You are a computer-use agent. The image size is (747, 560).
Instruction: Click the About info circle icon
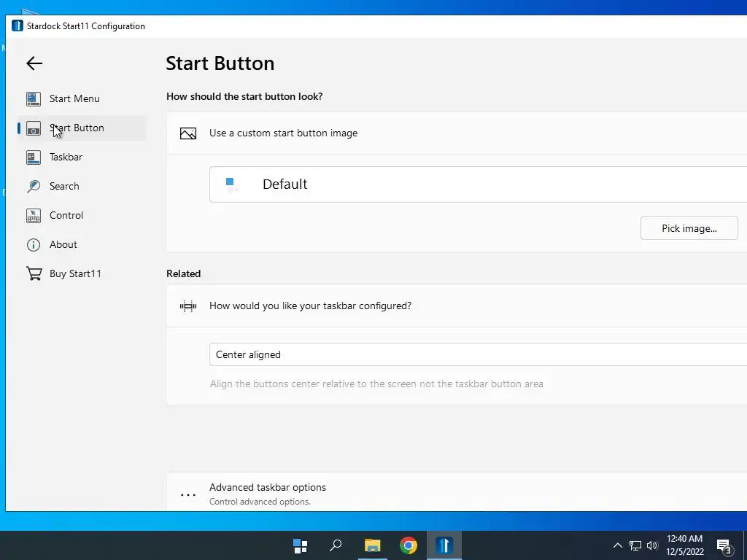point(34,245)
